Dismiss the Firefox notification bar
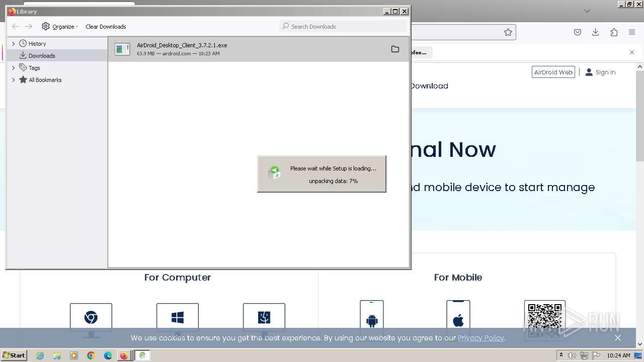Image resolution: width=644 pixels, height=362 pixels. (x=632, y=52)
